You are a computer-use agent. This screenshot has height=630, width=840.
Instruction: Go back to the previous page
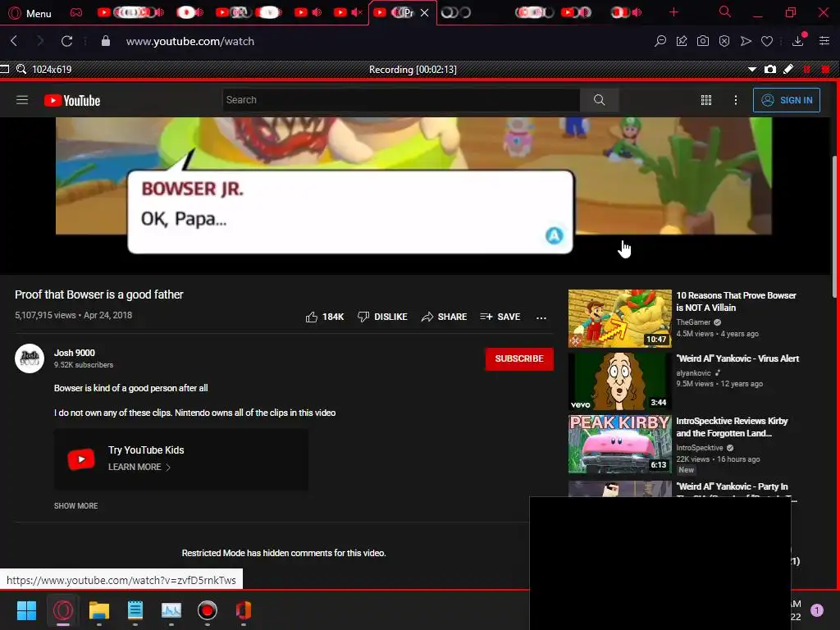tap(15, 41)
